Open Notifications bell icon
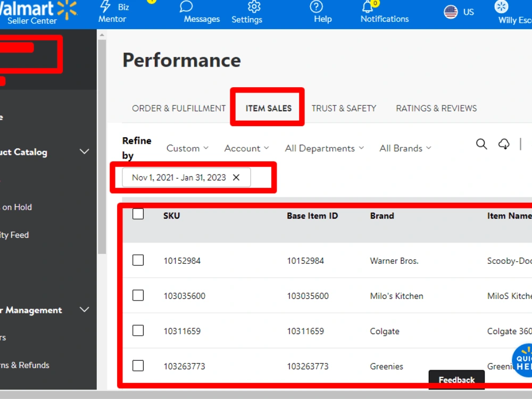This screenshot has height=399, width=532. [368, 6]
